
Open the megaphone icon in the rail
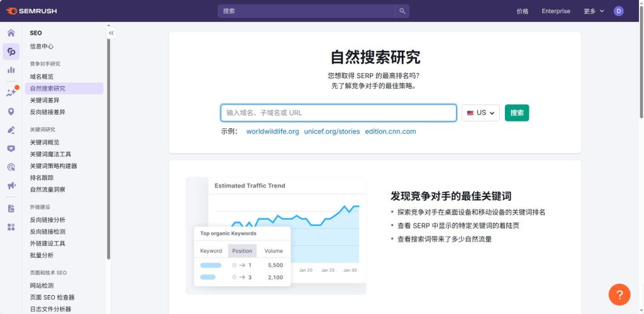click(x=11, y=186)
